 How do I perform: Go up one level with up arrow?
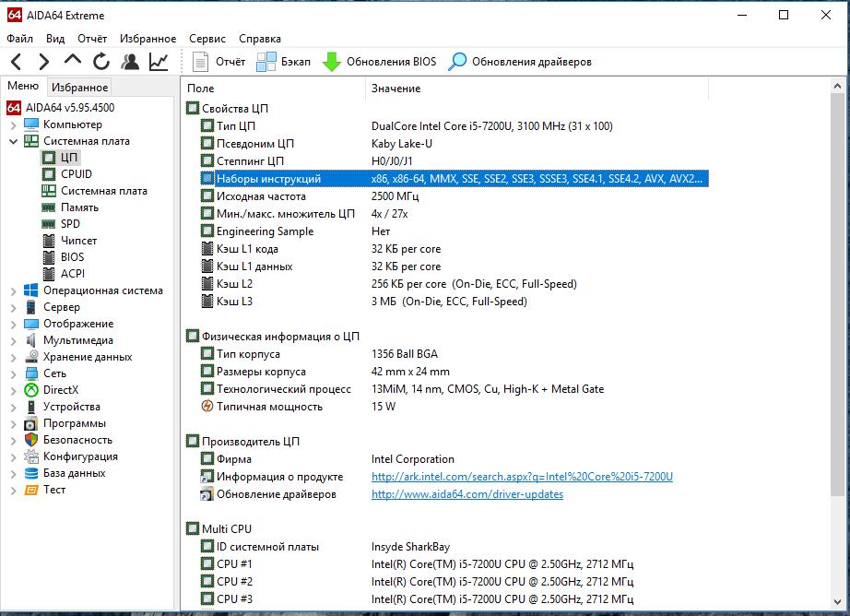(x=73, y=61)
